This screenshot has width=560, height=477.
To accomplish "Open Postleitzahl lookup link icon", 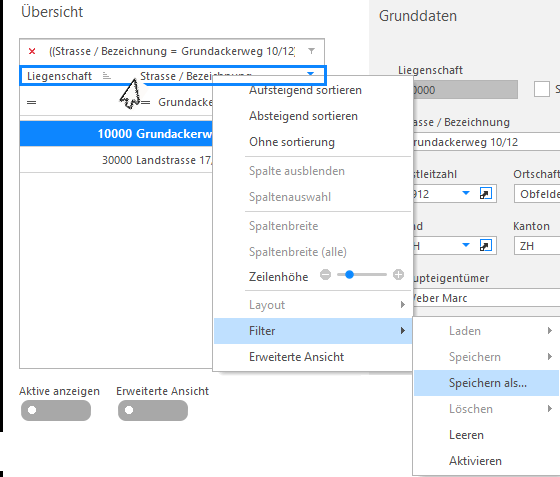I will coord(485,194).
